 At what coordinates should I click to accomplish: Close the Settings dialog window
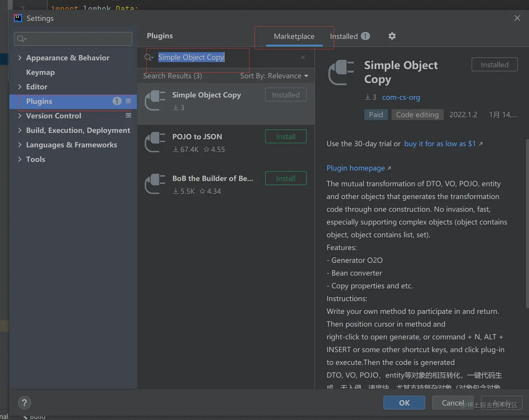click(x=517, y=18)
